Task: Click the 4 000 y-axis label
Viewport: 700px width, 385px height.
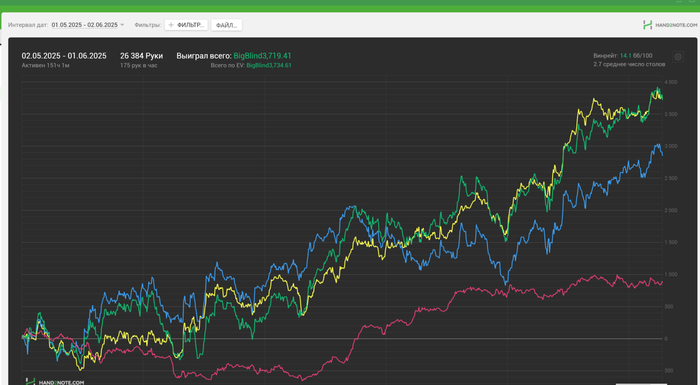Action: coord(671,82)
